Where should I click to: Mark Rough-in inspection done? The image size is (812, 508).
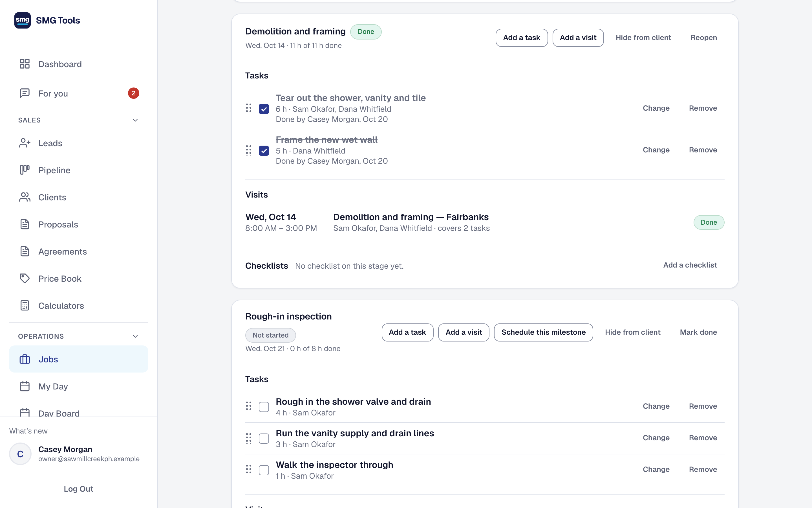click(698, 332)
